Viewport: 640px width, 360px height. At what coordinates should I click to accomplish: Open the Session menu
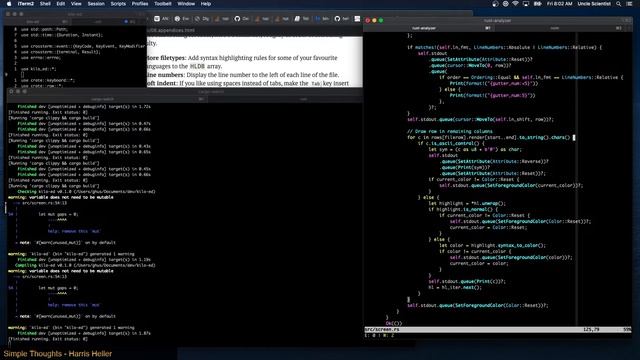coord(96,4)
